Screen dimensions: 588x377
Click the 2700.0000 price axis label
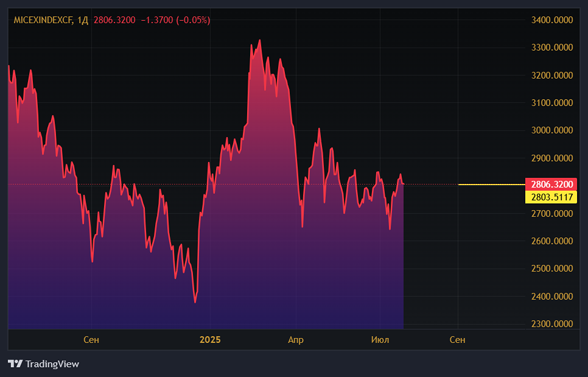[x=552, y=213]
